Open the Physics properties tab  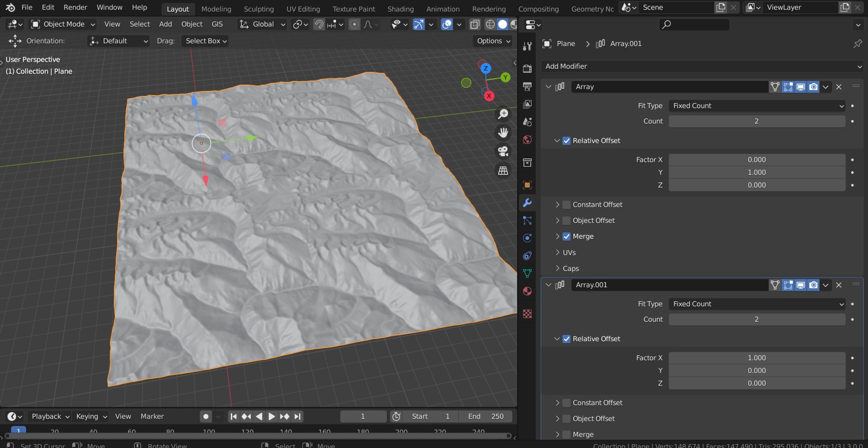pos(527,238)
